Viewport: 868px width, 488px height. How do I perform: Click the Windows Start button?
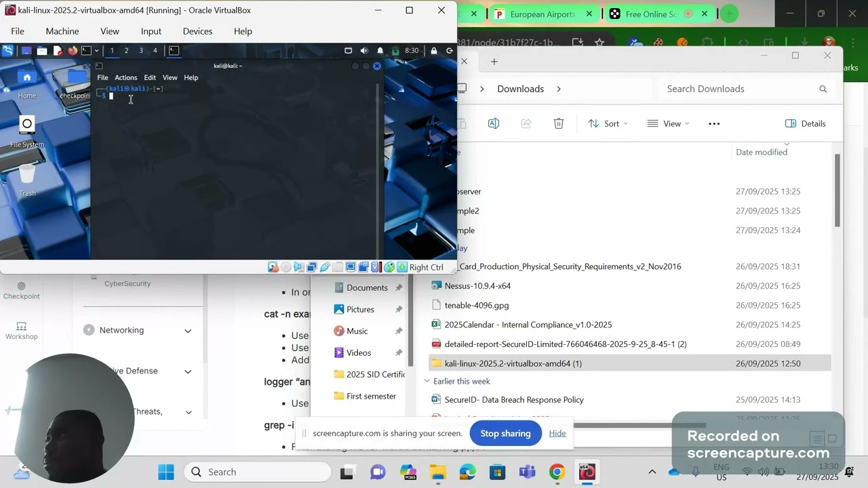coord(166,472)
